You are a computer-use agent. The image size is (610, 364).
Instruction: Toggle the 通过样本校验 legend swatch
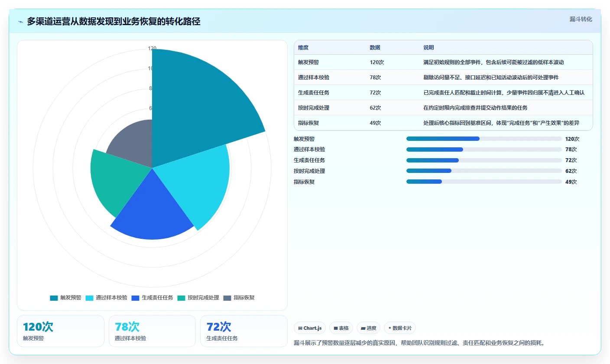point(89,298)
